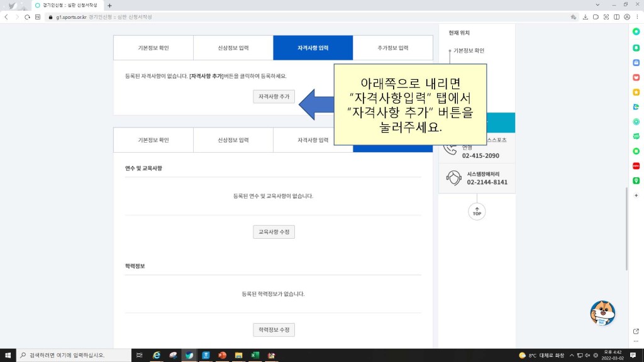
Task: Open PowerPoint from the taskbar
Action: click(x=222, y=355)
